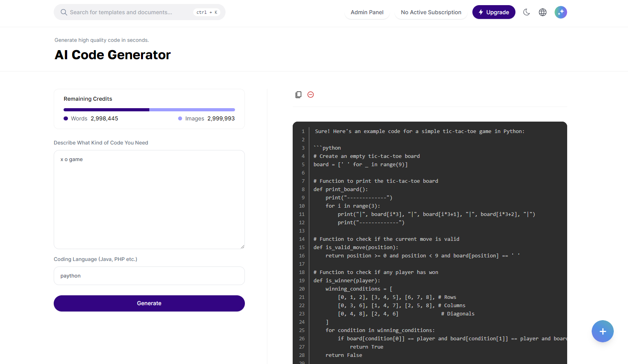Copy the generated code with the copy icon
Image resolution: width=628 pixels, height=364 pixels.
pos(298,95)
